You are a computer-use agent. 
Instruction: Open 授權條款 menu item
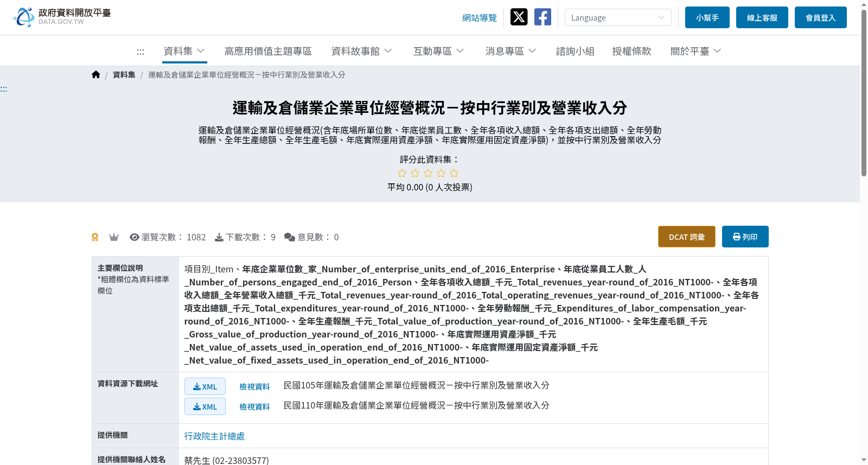pyautogui.click(x=631, y=51)
